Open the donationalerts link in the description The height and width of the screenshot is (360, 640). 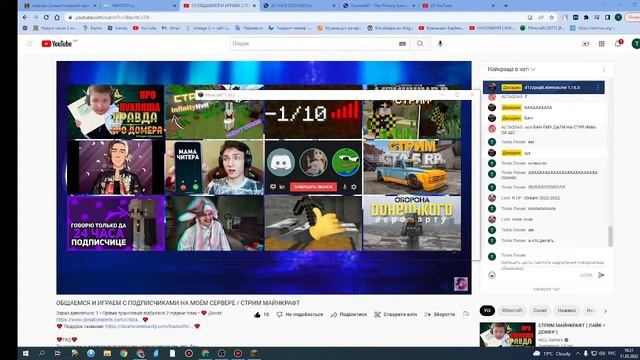click(98, 320)
